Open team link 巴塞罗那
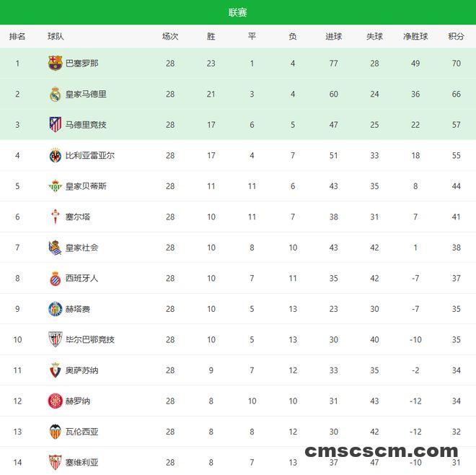The height and width of the screenshot is (475, 476). (81, 64)
